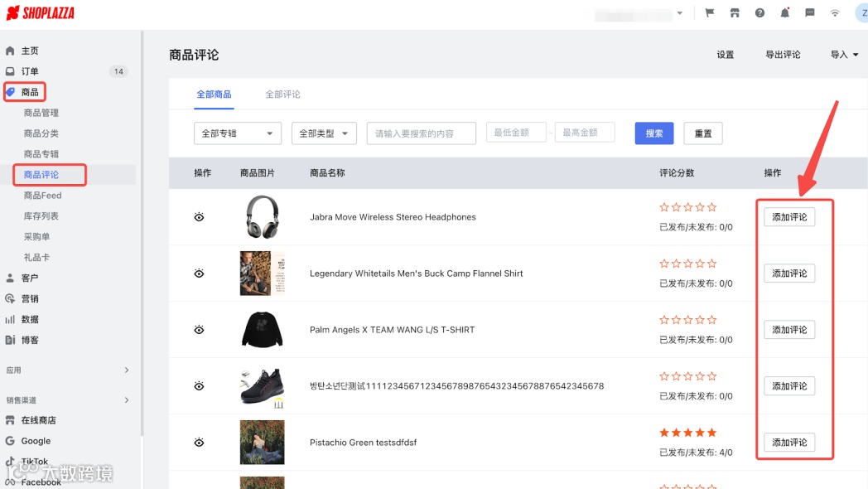Focus the search content input field
The height and width of the screenshot is (489, 868).
422,133
